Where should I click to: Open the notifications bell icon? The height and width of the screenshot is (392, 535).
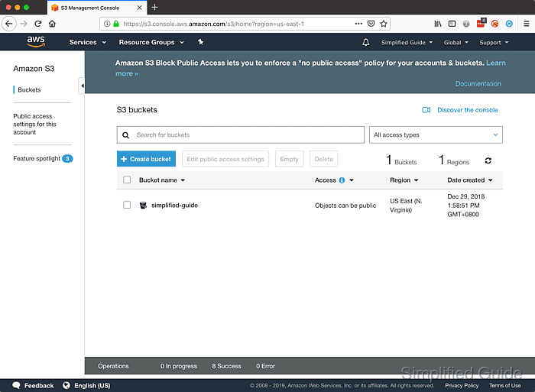[x=366, y=42]
